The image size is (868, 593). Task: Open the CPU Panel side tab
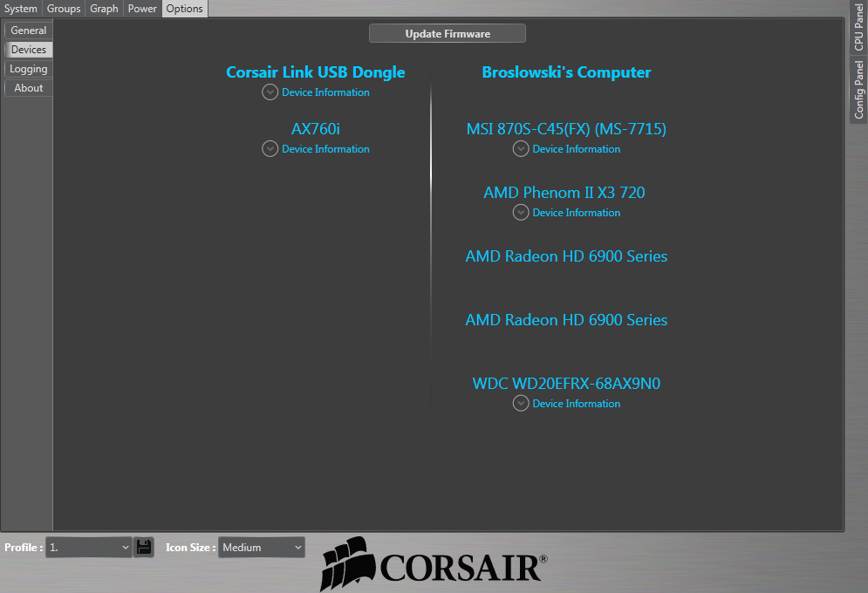click(x=858, y=26)
